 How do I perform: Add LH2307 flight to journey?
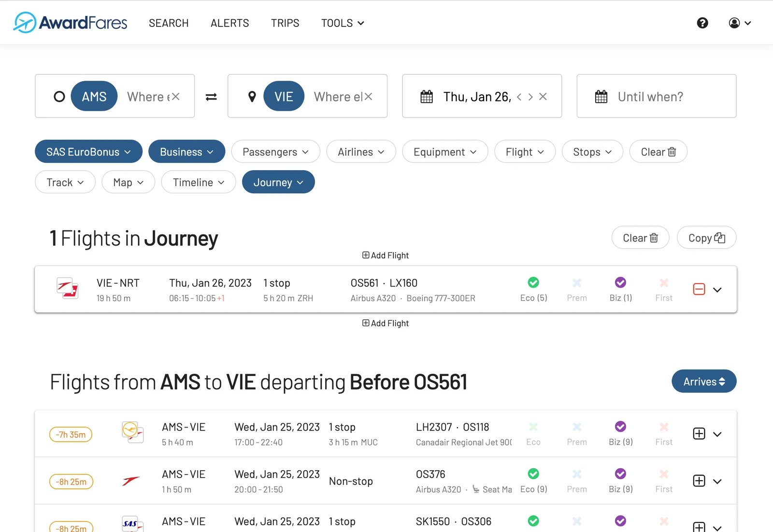pos(699,433)
